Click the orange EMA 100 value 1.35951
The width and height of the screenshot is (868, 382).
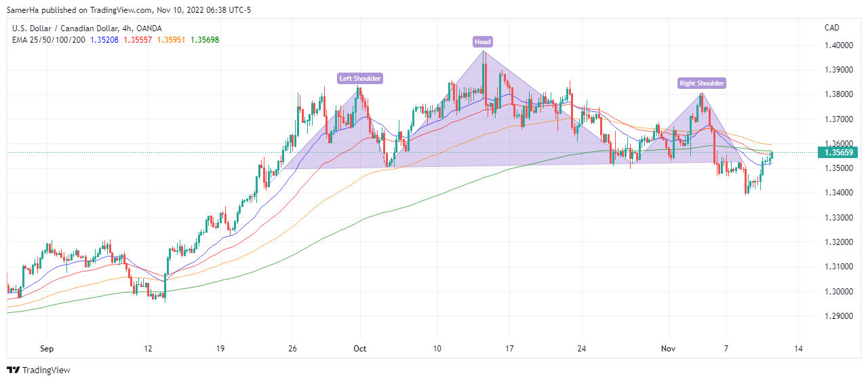pyautogui.click(x=172, y=39)
